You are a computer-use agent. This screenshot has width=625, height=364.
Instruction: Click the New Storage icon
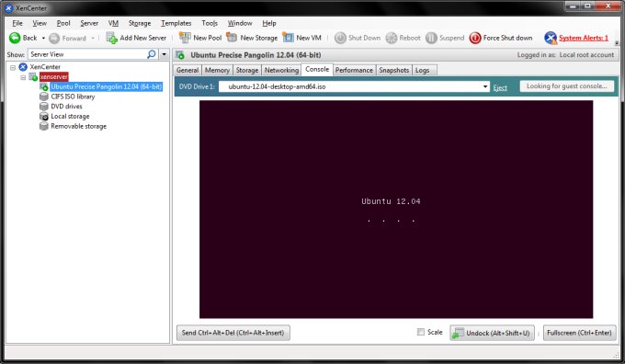coord(232,38)
